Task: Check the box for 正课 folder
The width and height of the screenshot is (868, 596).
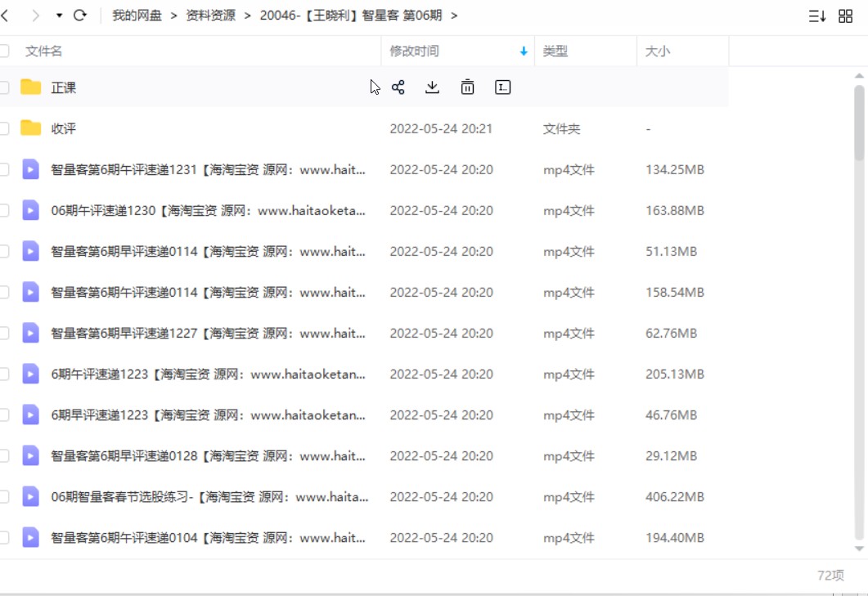Action: (4, 87)
